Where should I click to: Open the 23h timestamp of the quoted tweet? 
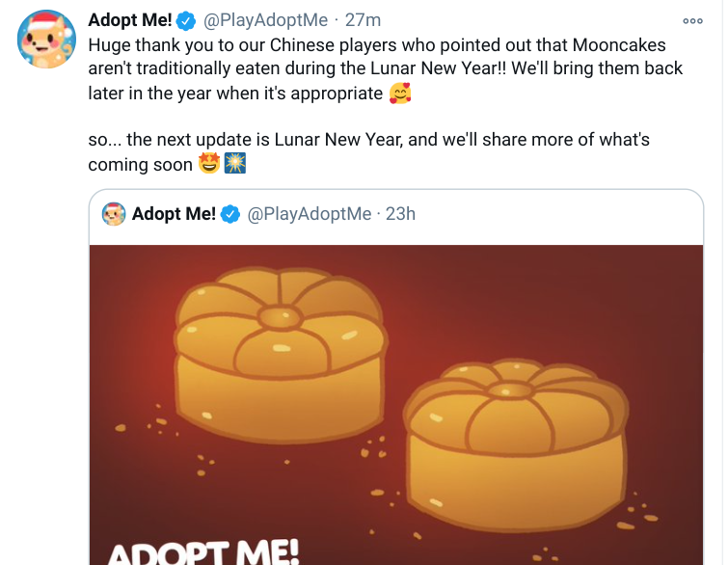[400, 214]
